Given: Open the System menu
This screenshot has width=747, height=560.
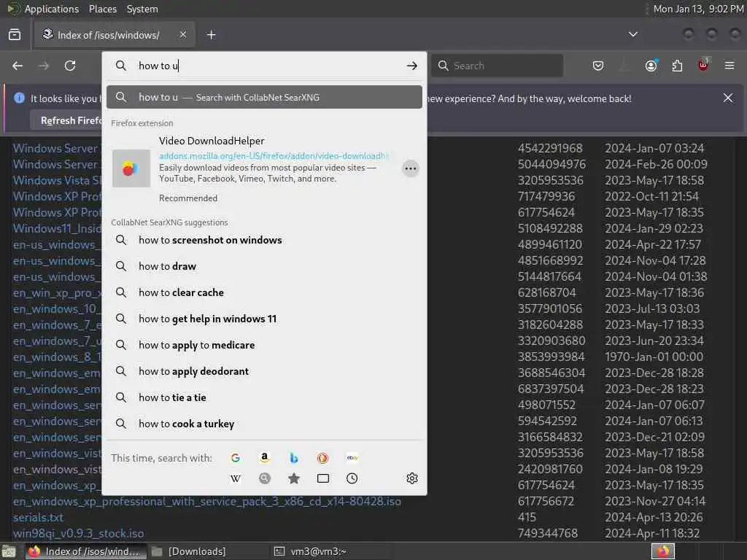Looking at the screenshot, I should pos(142,9).
